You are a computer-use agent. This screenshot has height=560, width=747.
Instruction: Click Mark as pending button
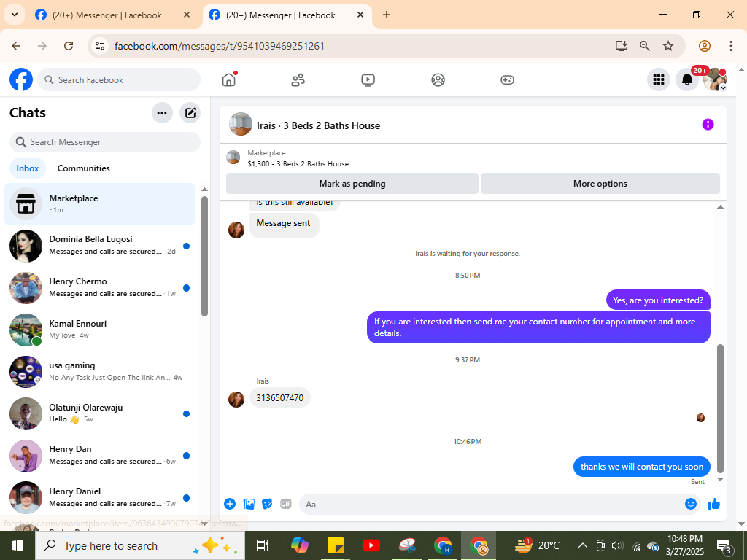352,184
